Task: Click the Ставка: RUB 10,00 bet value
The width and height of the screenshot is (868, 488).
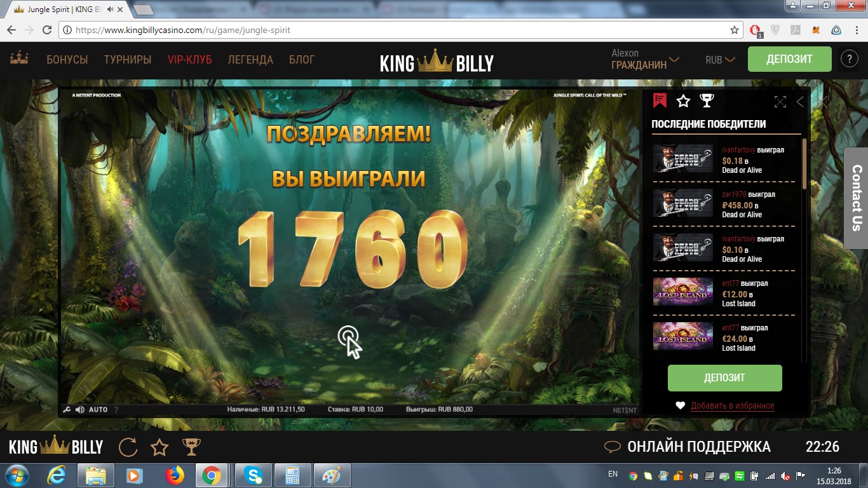Action: 355,410
